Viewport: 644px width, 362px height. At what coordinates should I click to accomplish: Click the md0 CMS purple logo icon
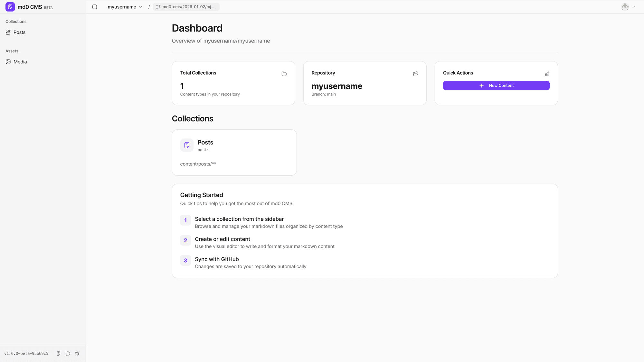tap(10, 7)
